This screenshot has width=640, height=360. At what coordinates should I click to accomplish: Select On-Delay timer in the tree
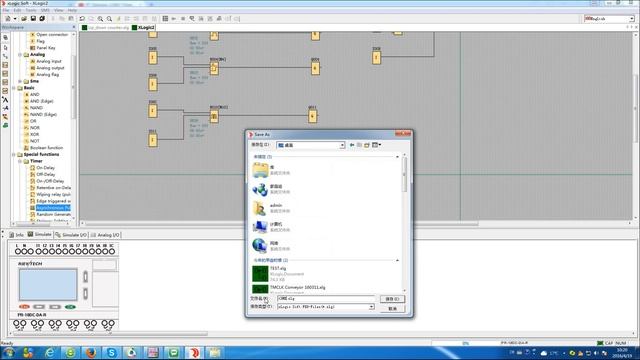(x=45, y=168)
